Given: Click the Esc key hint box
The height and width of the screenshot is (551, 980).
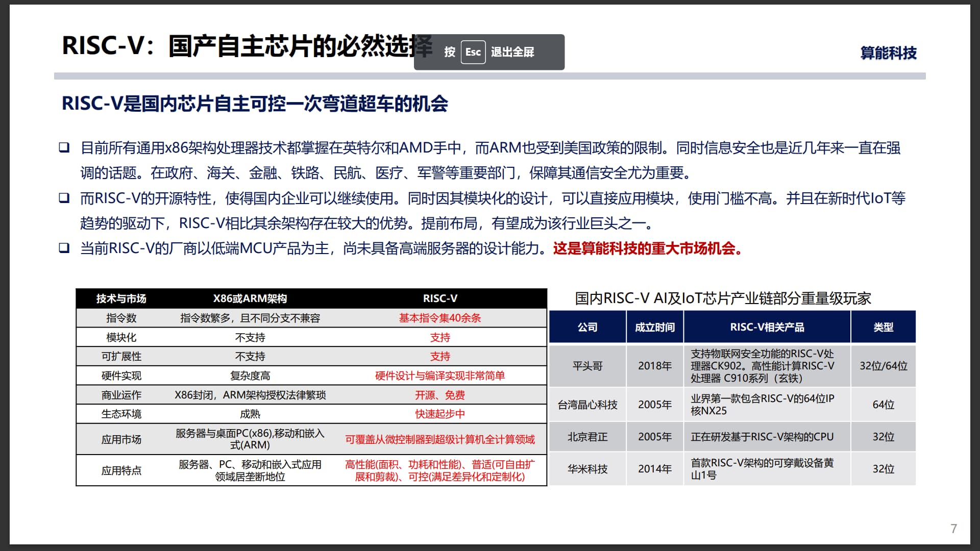Looking at the screenshot, I should pyautogui.click(x=473, y=52).
